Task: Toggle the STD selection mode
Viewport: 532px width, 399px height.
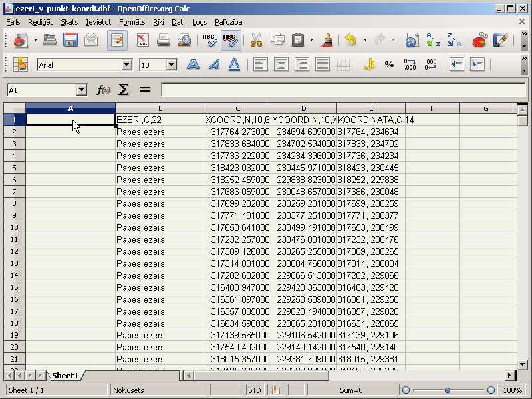Action: coord(255,390)
